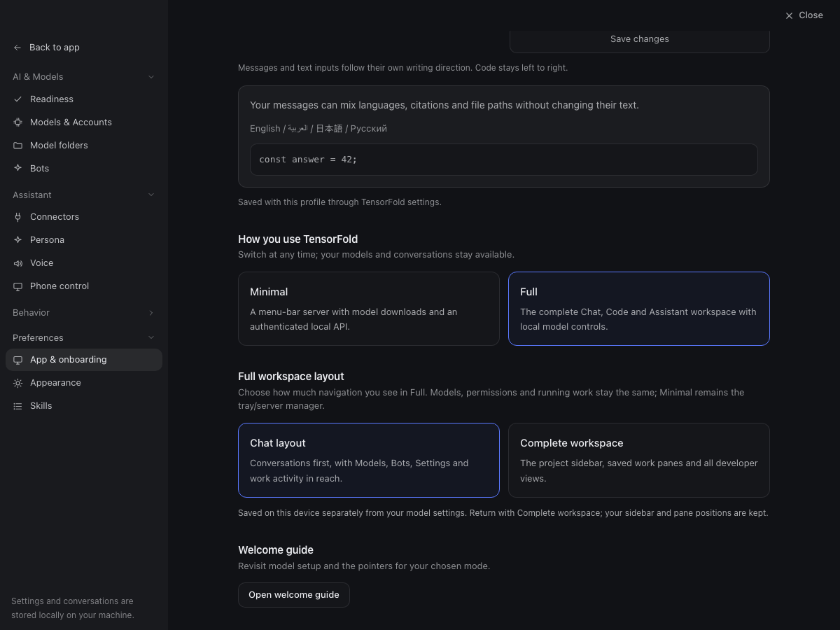
Task: Collapse the Assistant section chevron
Action: click(x=151, y=195)
